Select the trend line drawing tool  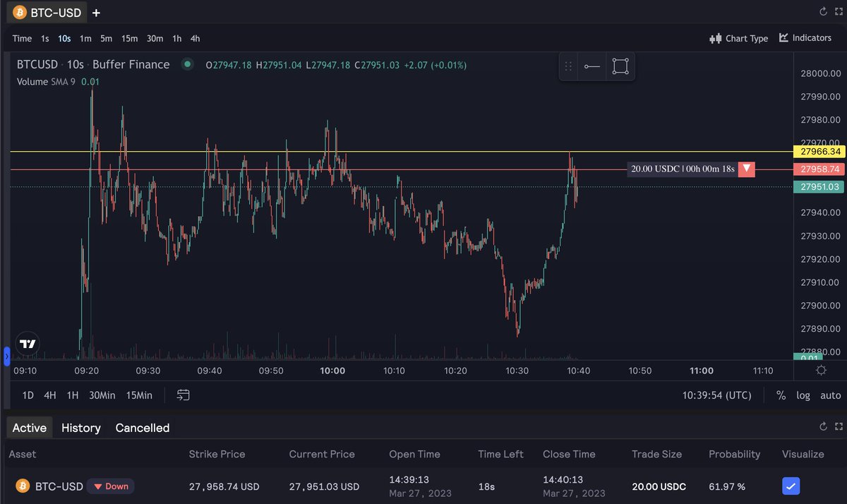click(591, 65)
